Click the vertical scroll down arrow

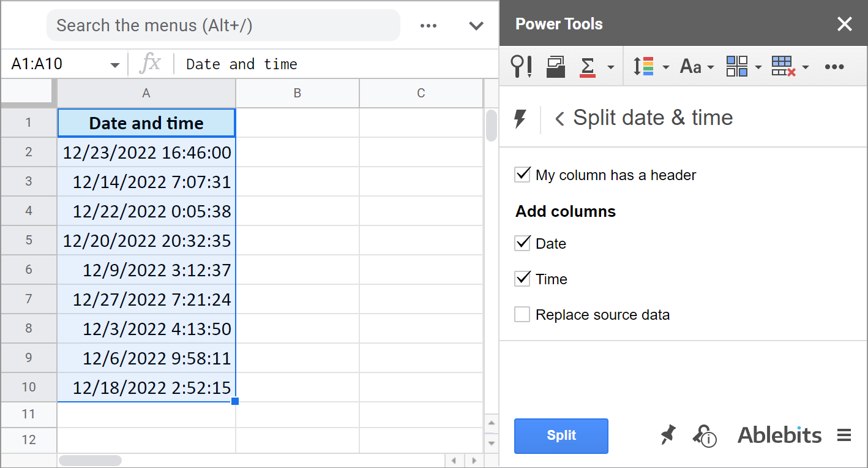coord(491,442)
